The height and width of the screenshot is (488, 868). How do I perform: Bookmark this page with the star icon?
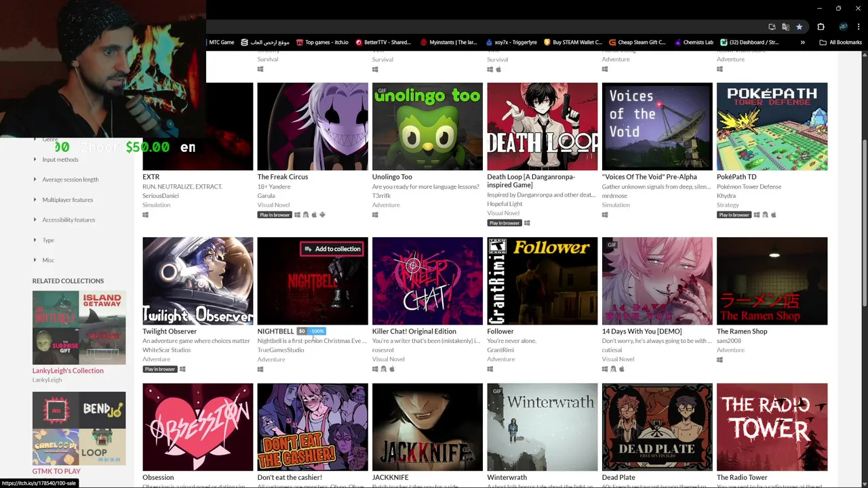tap(800, 26)
